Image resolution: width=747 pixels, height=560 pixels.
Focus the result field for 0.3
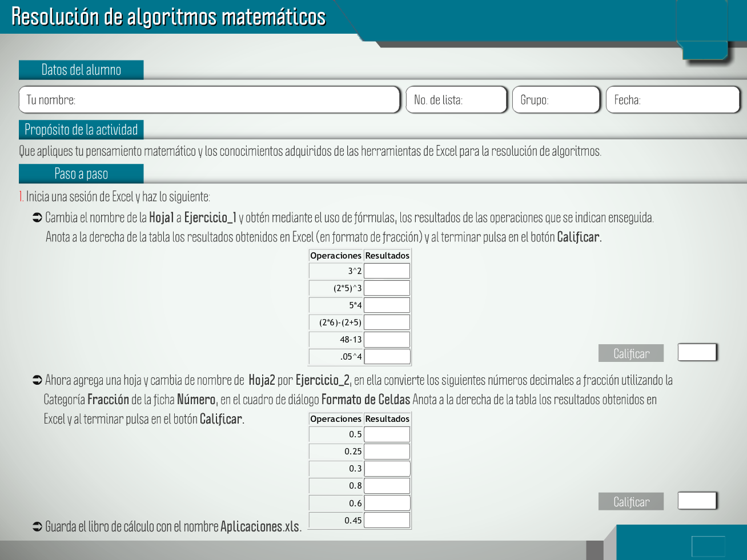(387, 469)
